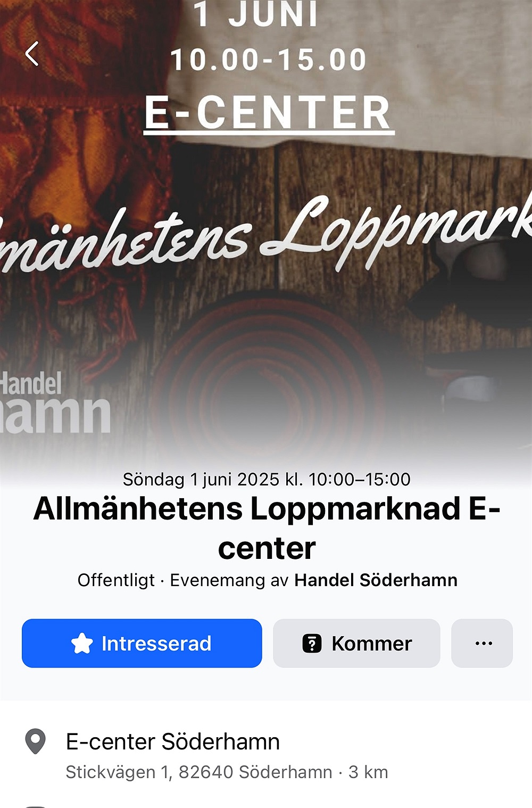
Task: Click the date Söndag 1 juni 2025
Action: pyautogui.click(x=201, y=480)
